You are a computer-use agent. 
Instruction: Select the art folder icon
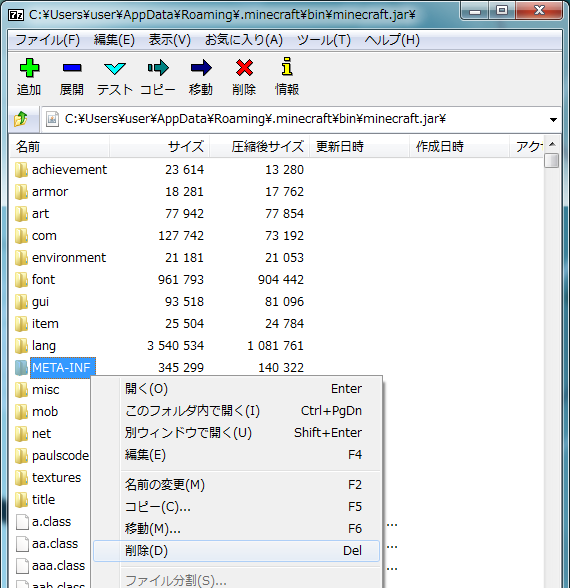(21, 214)
